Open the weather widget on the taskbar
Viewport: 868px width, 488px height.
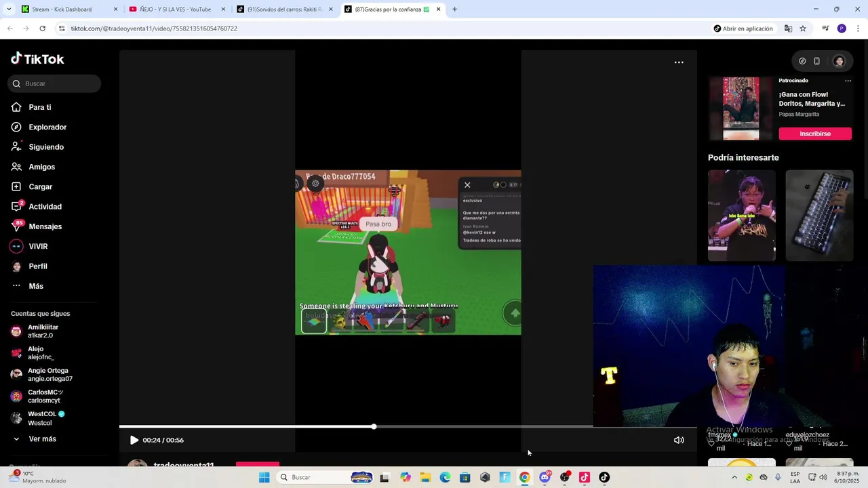point(38,477)
